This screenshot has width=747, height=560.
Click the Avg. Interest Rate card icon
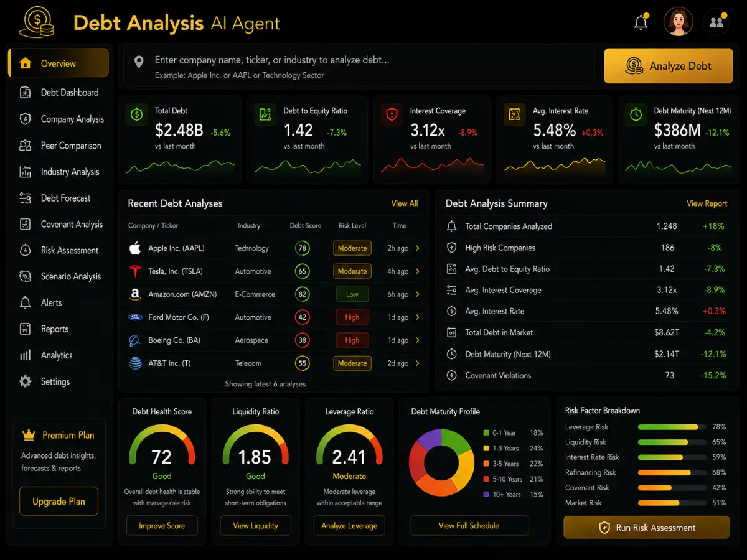(514, 114)
